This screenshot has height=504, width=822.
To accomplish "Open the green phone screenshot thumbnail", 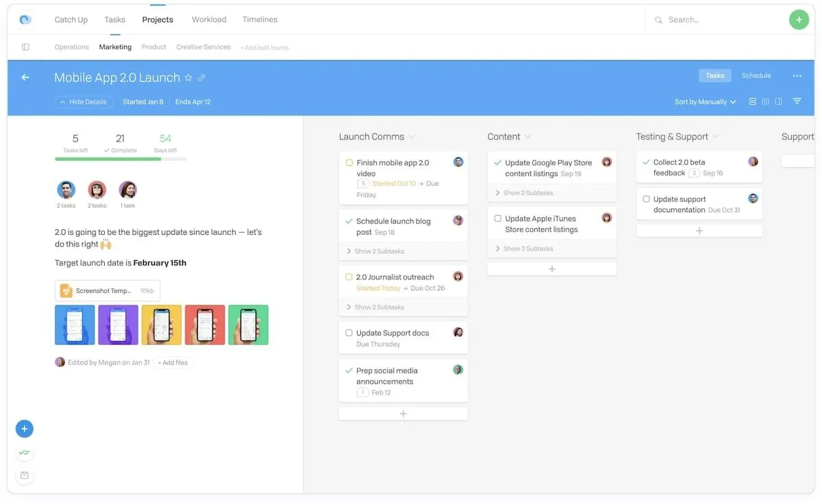I will (248, 325).
